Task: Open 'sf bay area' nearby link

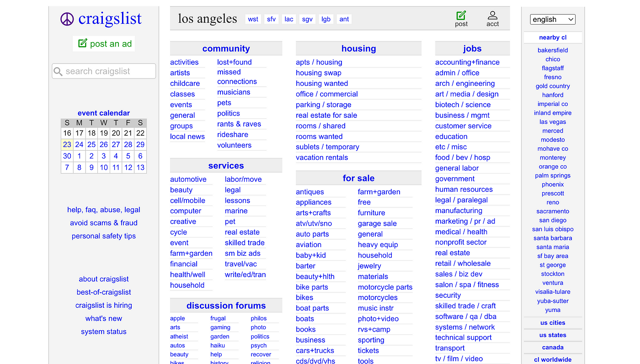Action: click(553, 256)
